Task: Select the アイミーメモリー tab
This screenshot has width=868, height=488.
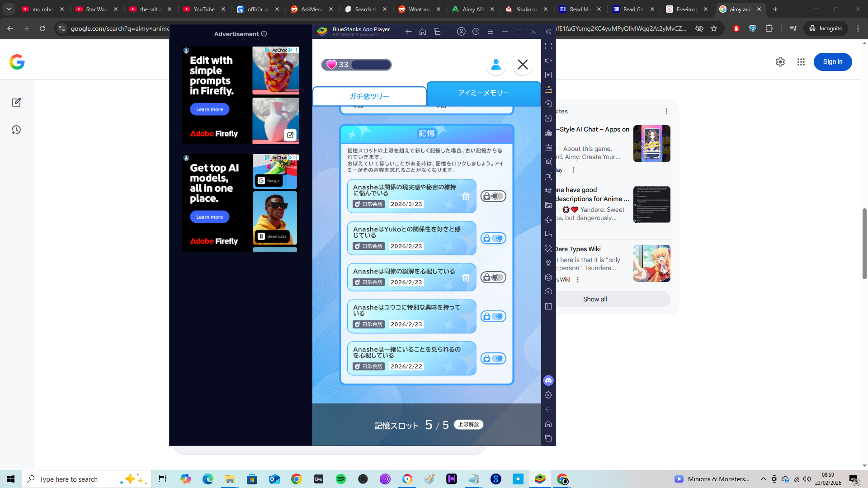Action: click(x=484, y=93)
